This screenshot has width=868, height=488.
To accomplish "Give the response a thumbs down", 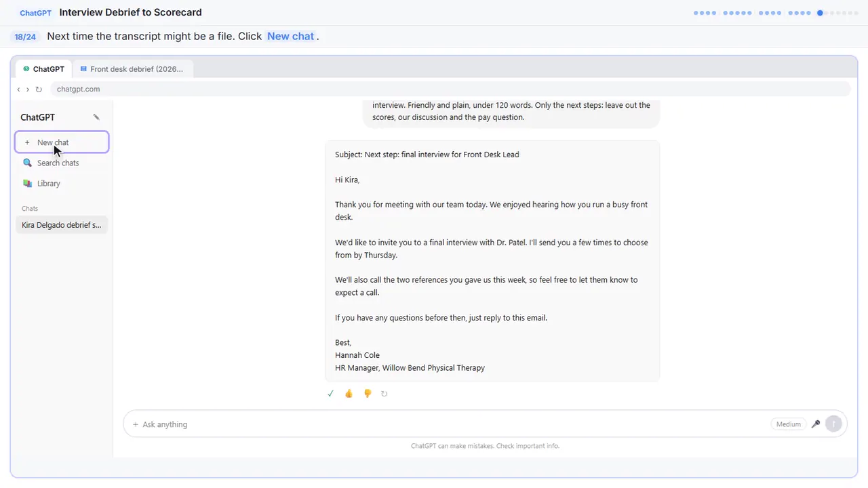I will (x=368, y=394).
